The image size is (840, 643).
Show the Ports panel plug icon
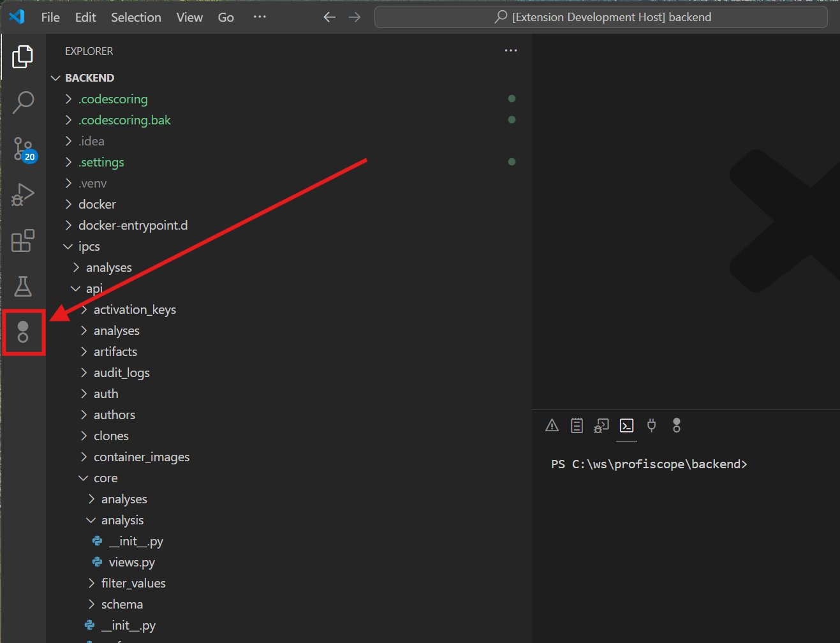pos(651,425)
